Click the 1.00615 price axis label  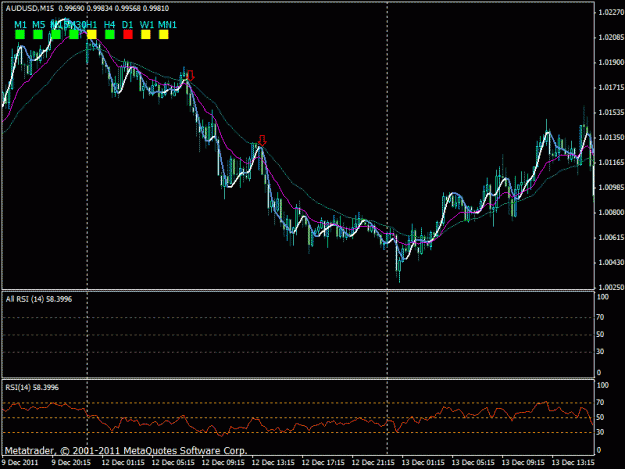pyautogui.click(x=610, y=237)
